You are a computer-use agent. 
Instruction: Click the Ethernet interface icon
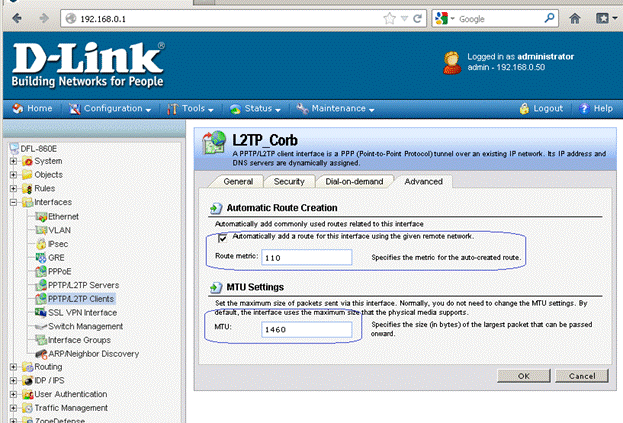41,216
